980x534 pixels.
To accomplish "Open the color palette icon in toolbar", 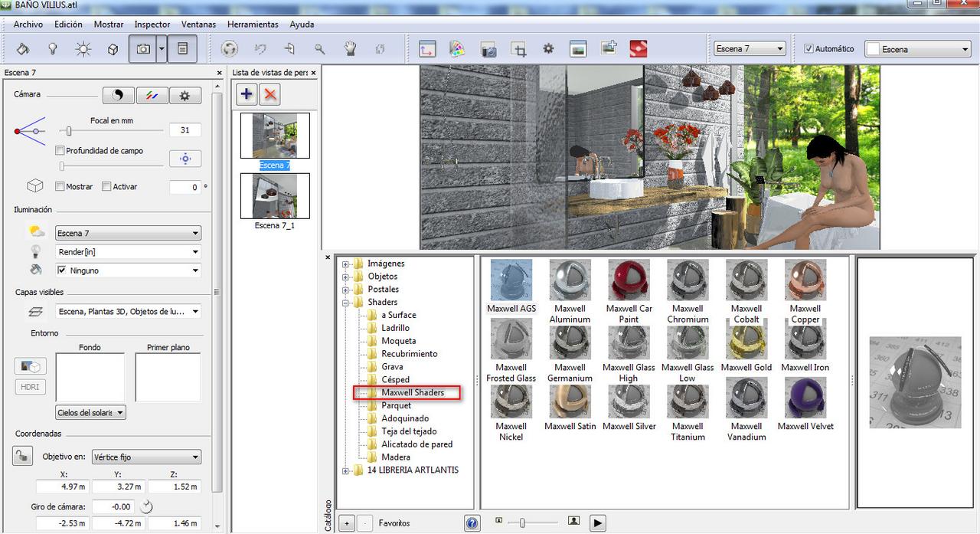I will (x=457, y=49).
